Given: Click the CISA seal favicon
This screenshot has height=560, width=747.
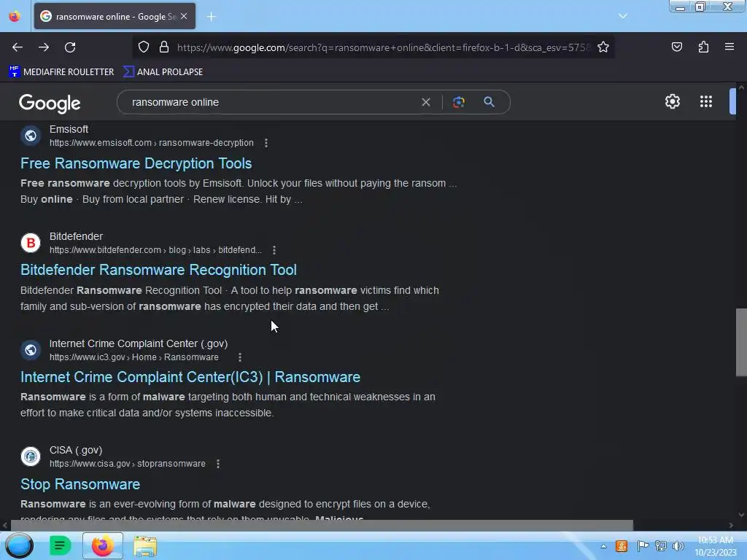Looking at the screenshot, I should [31, 456].
